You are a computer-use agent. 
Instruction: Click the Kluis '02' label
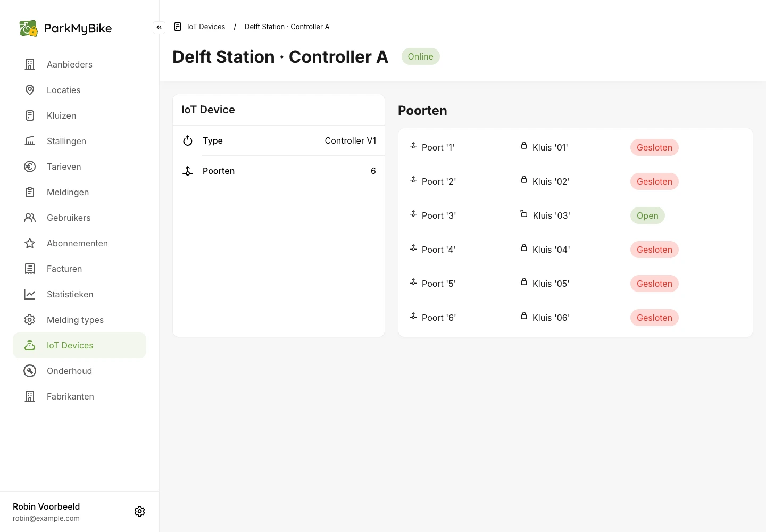[551, 181]
